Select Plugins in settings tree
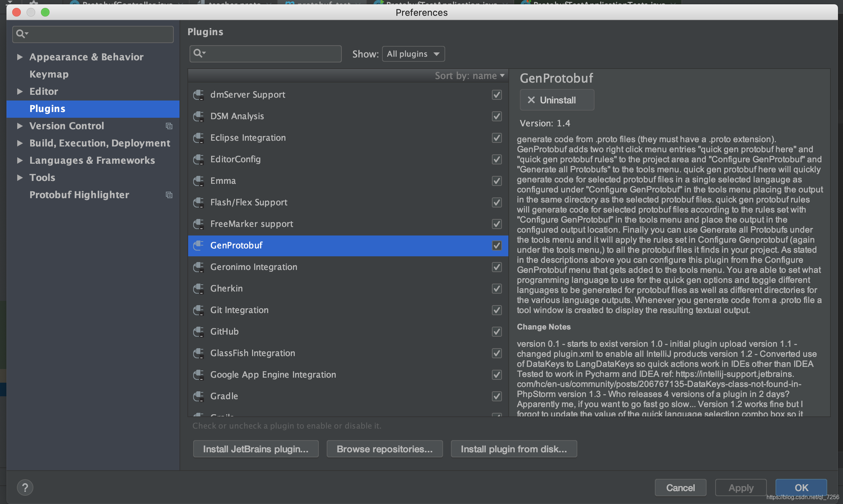 pyautogui.click(x=93, y=109)
